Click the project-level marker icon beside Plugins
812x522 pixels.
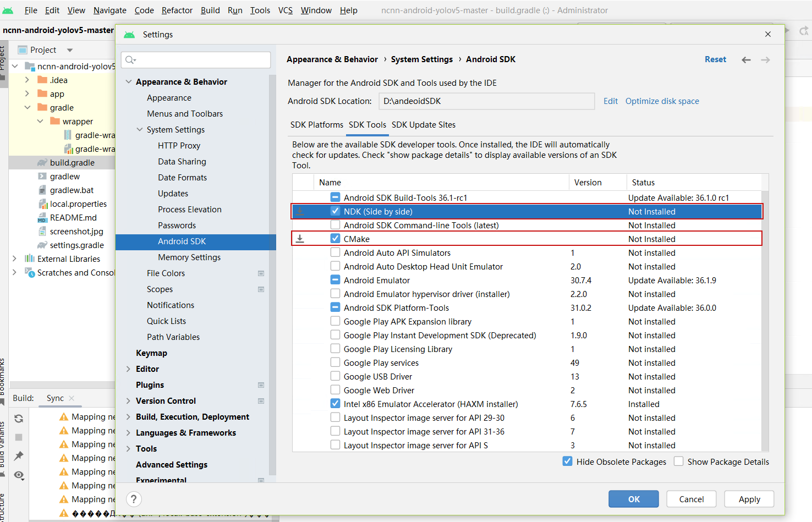tap(261, 385)
